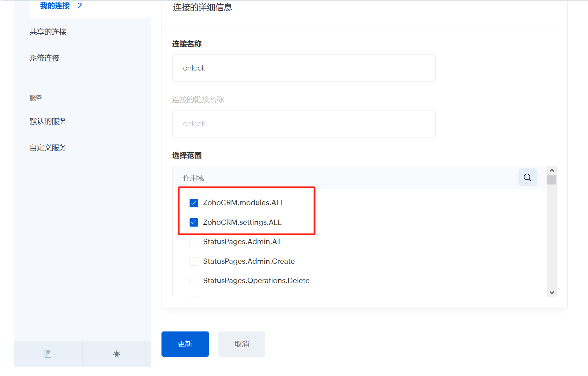This screenshot has width=588, height=376.
Task: Select StatusPages.Operations.Delete checkbox
Action: 194,281
